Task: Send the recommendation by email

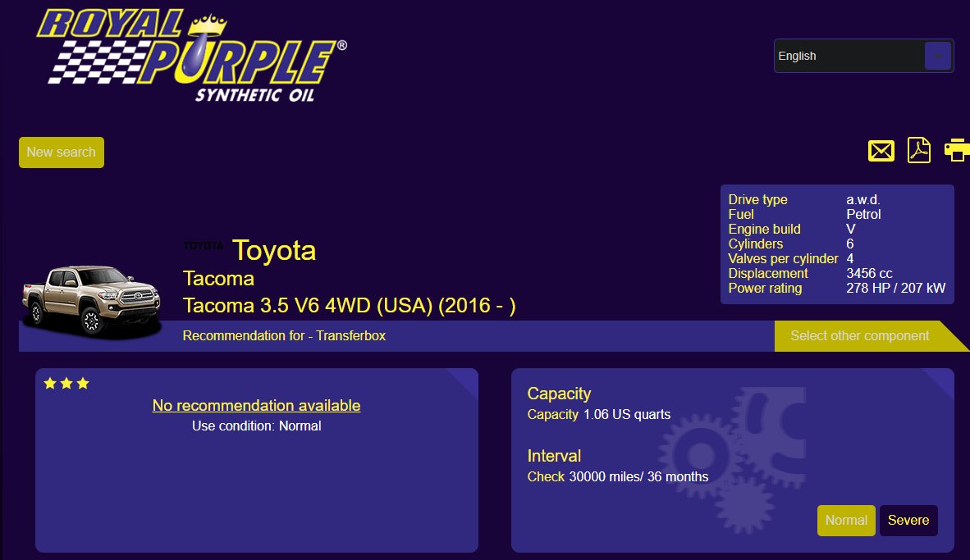Action: pyautogui.click(x=881, y=151)
